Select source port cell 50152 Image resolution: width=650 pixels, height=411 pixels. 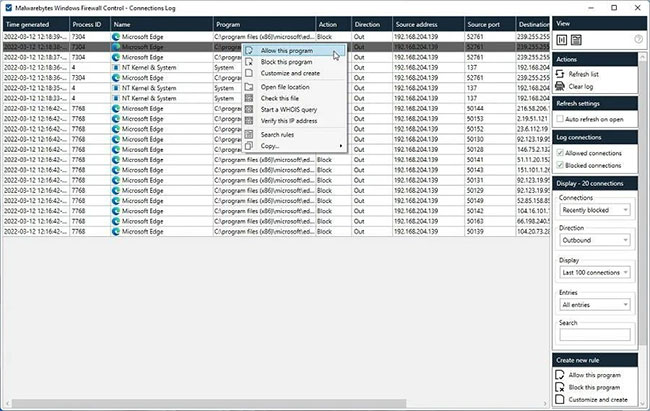[x=490, y=129]
